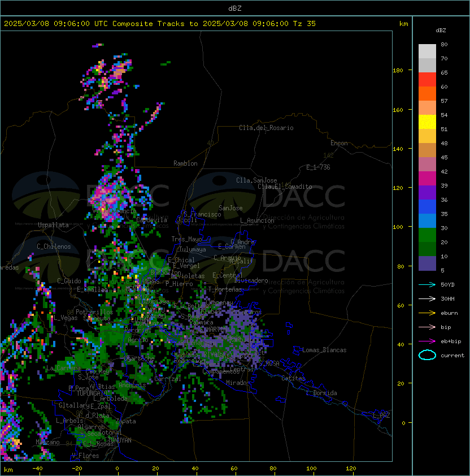This screenshot has height=476, width=470.
Task: Click the 'Carrizal' map label
Action: [168, 379]
